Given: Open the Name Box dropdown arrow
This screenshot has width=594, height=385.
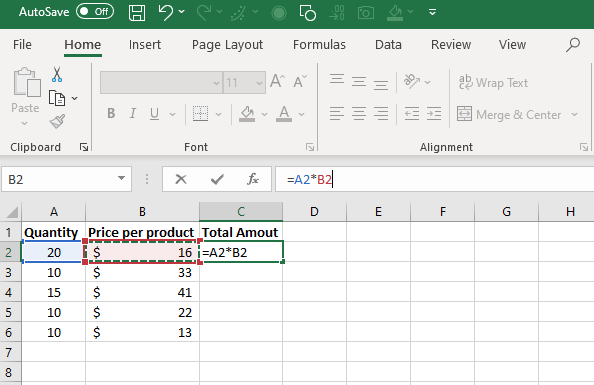Looking at the screenshot, I should point(122,178).
